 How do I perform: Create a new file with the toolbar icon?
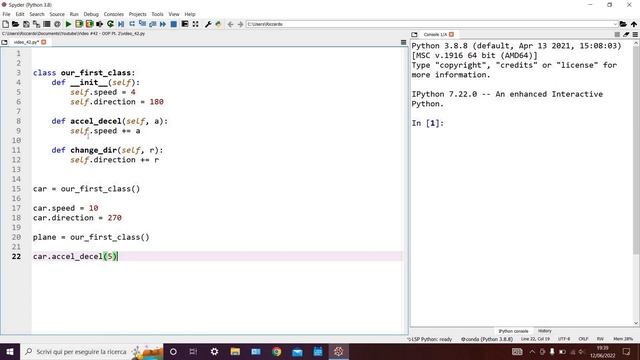click(x=5, y=24)
